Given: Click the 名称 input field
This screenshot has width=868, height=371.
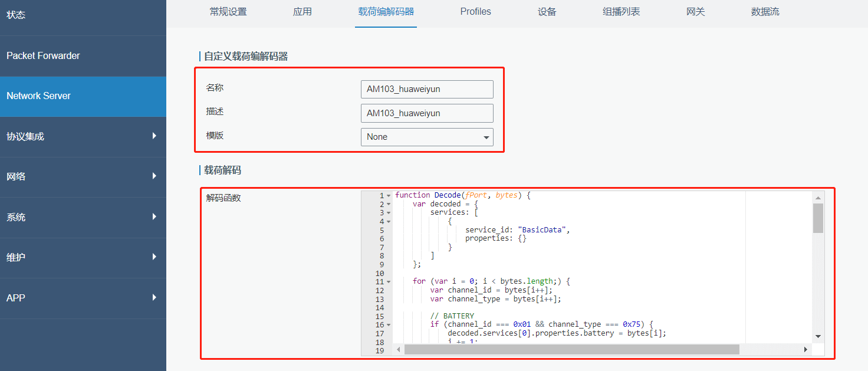Looking at the screenshot, I should (x=426, y=89).
